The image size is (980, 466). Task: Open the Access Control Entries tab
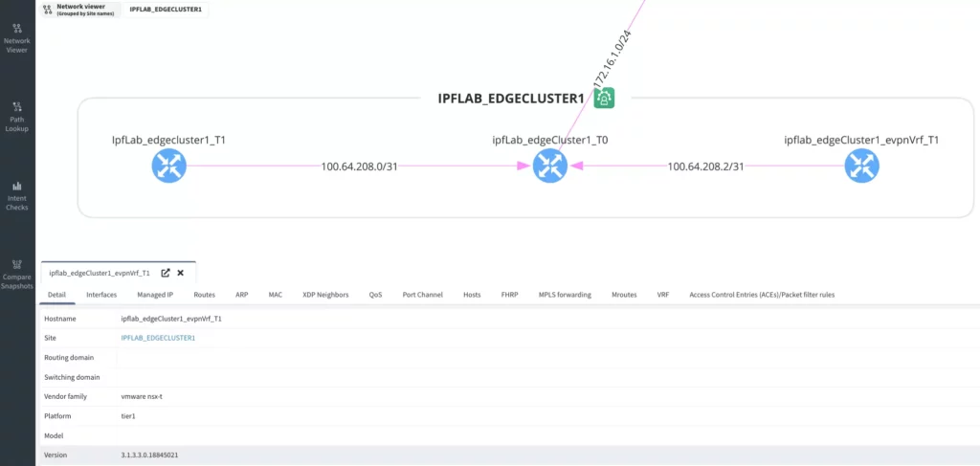(762, 295)
